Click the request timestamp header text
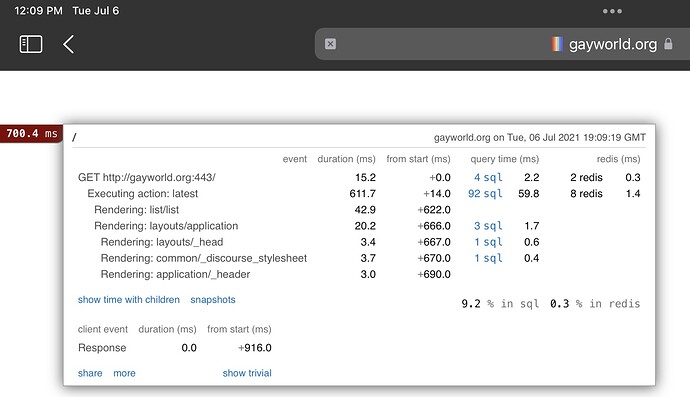Viewport: 690px width, 397px height. 540,137
